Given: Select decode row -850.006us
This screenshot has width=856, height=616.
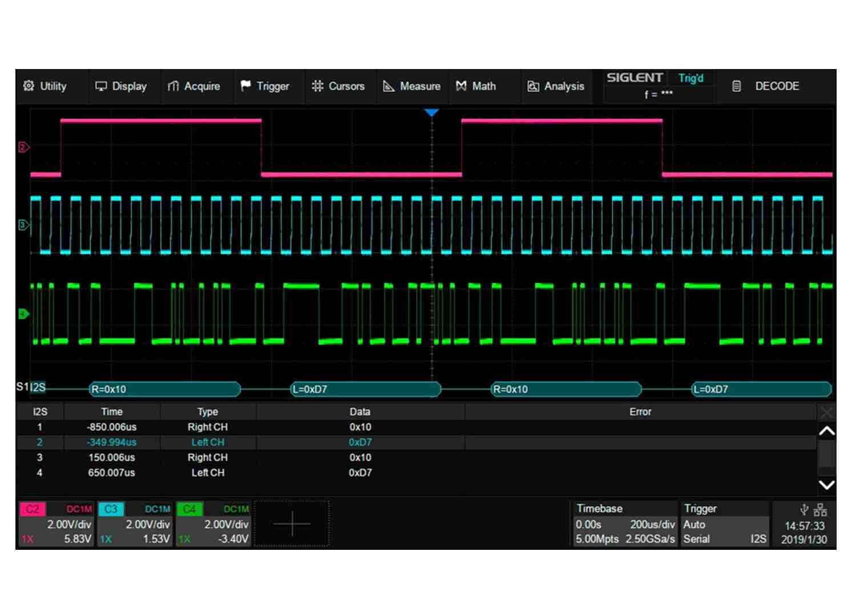Looking at the screenshot, I should [x=417, y=427].
